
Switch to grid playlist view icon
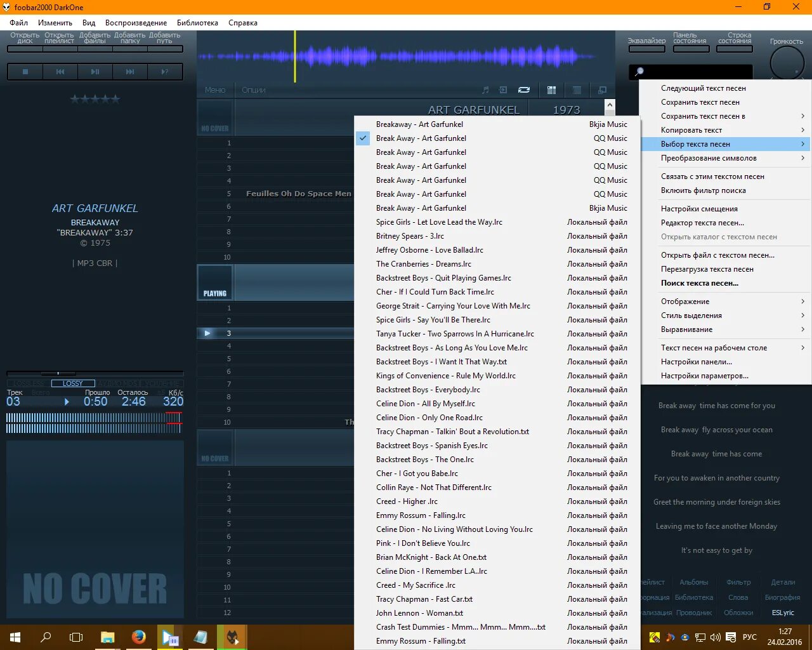pyautogui.click(x=551, y=90)
